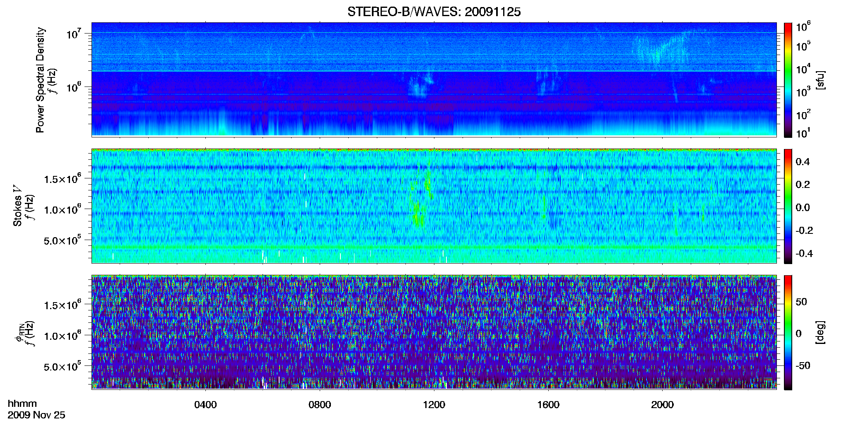Click the 1.5×10^6 tick of the Stokes V panel

pyautogui.click(x=63, y=178)
